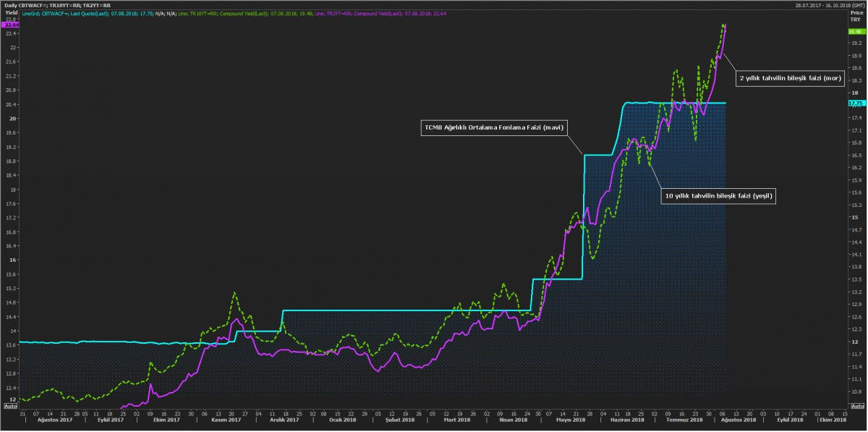Click the green 19.48 price value tag
Image resolution: width=868 pixels, height=432 pixels.
[855, 32]
